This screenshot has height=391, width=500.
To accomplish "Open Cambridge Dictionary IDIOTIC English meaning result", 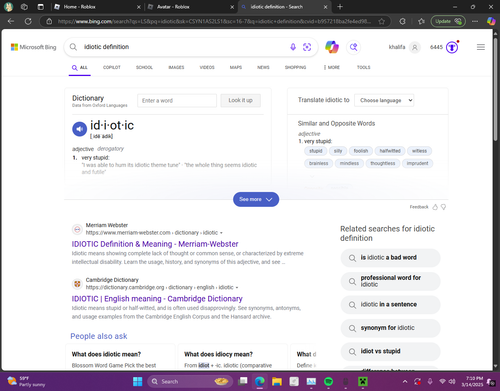I will (x=157, y=299).
